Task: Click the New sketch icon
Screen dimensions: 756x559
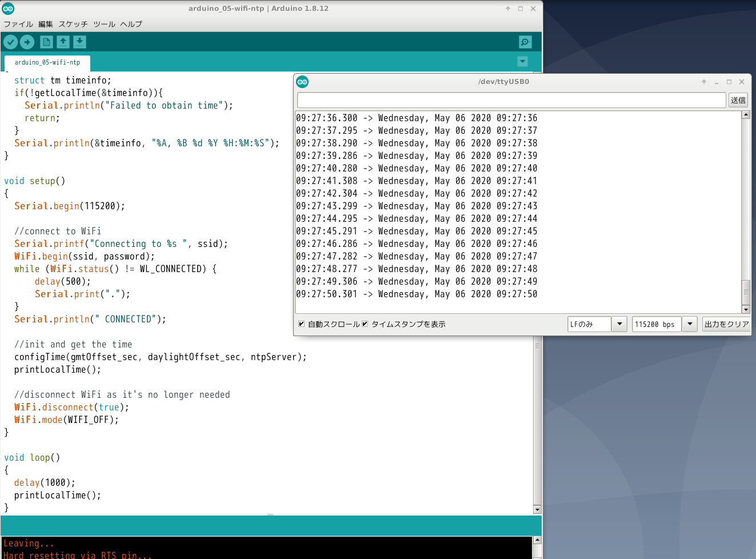Action: 46,42
